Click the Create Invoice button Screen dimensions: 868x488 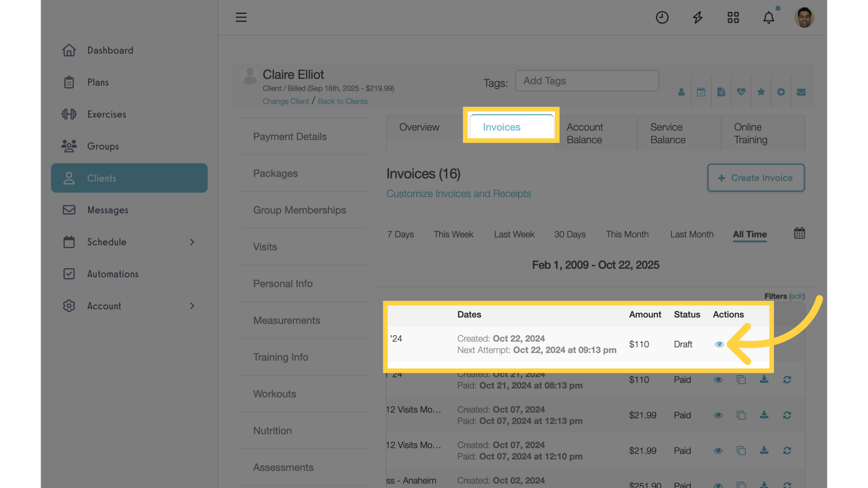[x=756, y=178]
